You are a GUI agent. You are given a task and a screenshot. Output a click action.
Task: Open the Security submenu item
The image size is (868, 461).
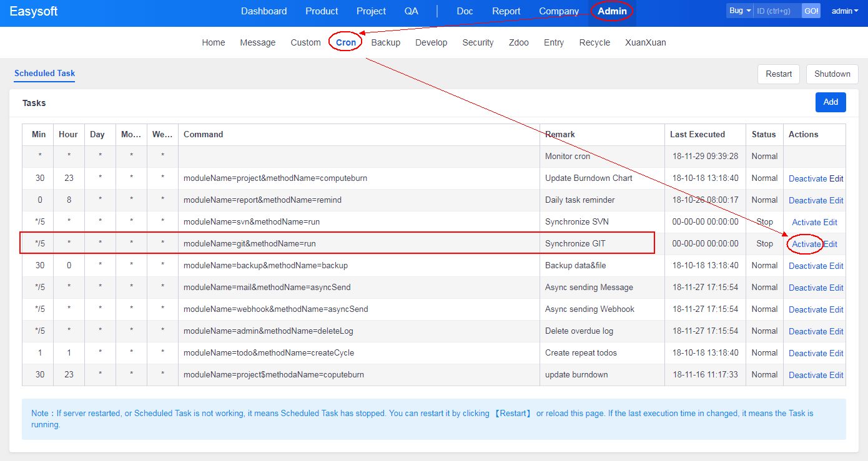478,42
